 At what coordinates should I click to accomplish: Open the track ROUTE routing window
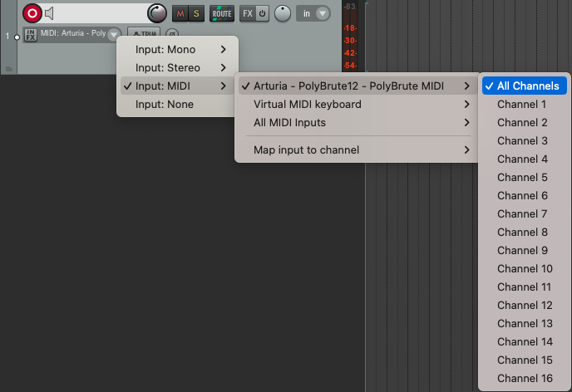[222, 14]
